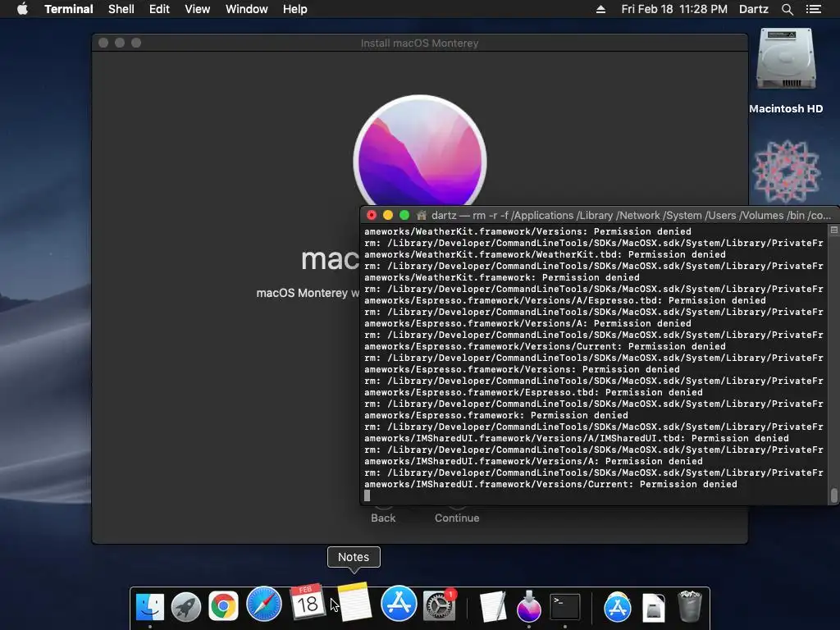The image size is (840, 630).
Task: Click the Terminal window title text
Action: coord(631,216)
